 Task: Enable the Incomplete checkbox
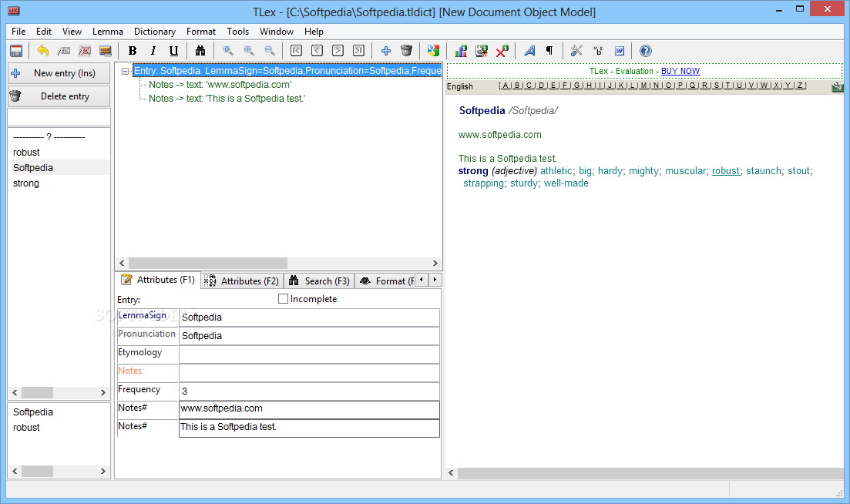[x=283, y=299]
